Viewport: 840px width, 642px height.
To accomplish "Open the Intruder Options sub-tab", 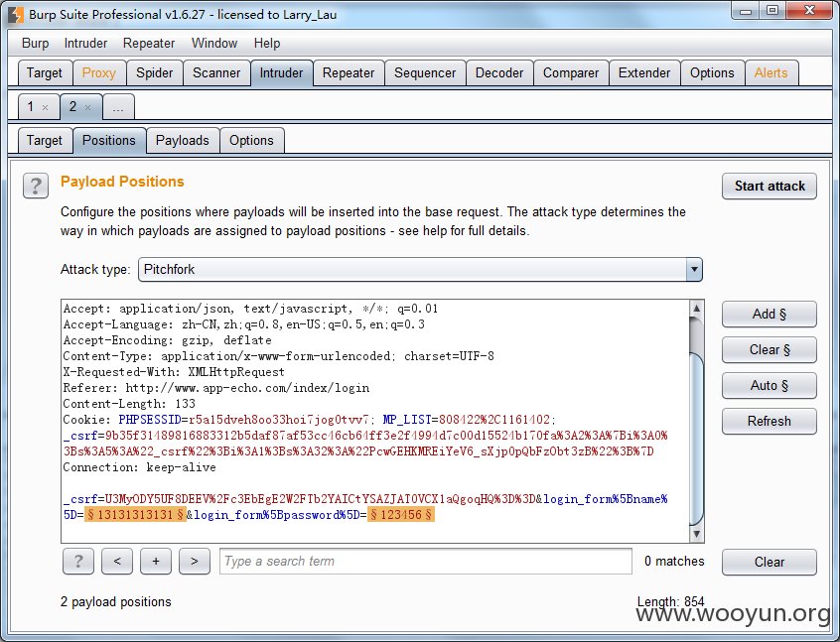I will click(251, 140).
